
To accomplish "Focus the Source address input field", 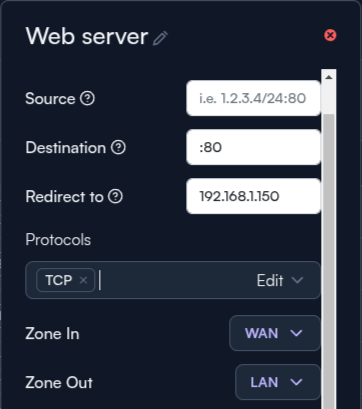I will point(253,98).
